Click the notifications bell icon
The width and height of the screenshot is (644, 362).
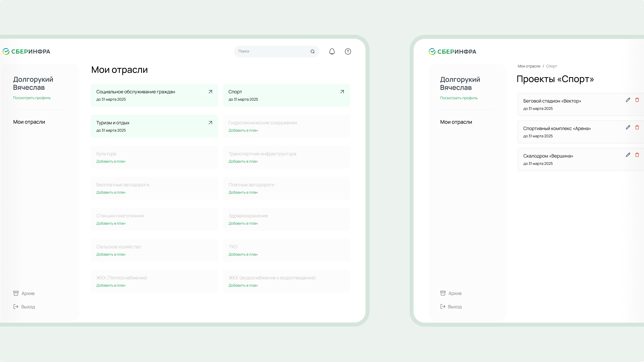click(x=332, y=52)
